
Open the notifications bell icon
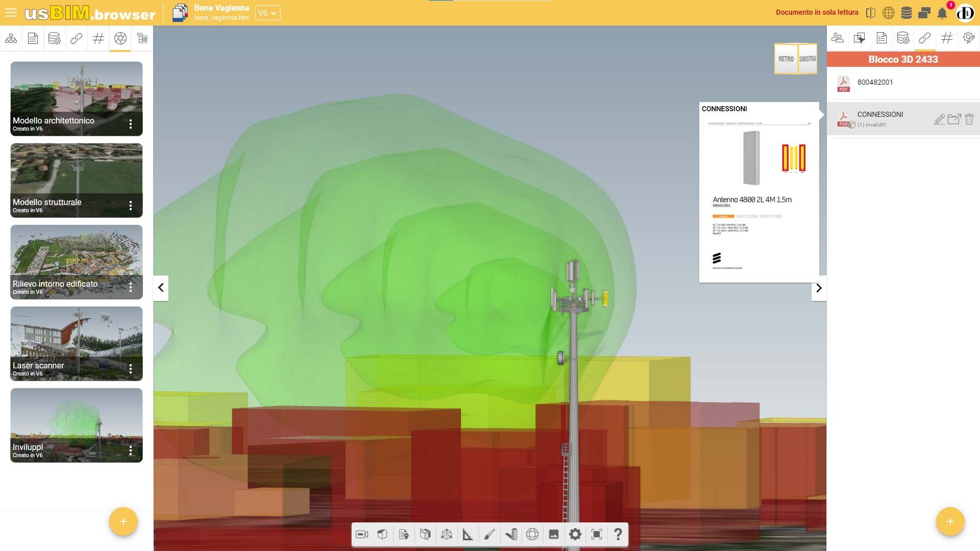942,13
